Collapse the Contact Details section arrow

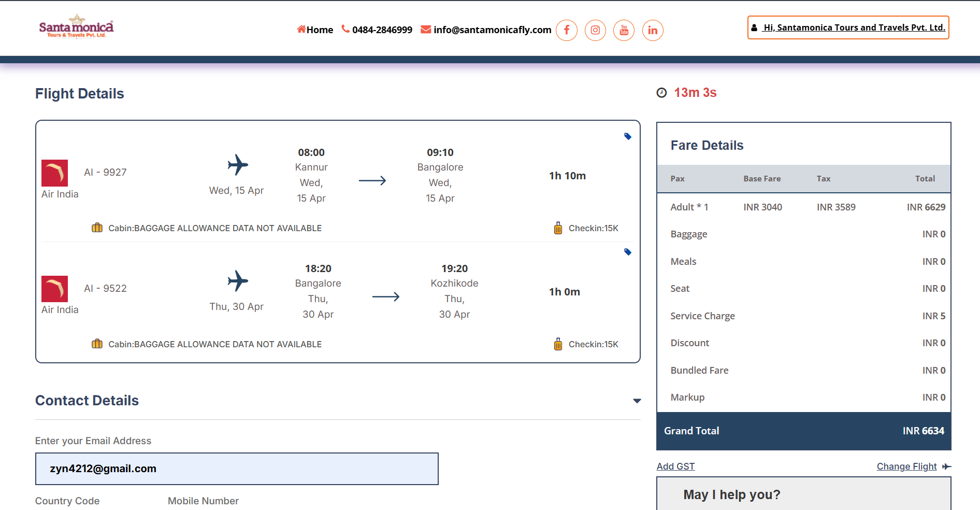(637, 401)
